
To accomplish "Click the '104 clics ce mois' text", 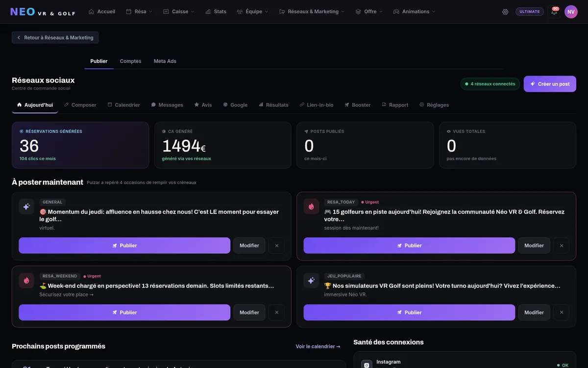I will [x=38, y=158].
